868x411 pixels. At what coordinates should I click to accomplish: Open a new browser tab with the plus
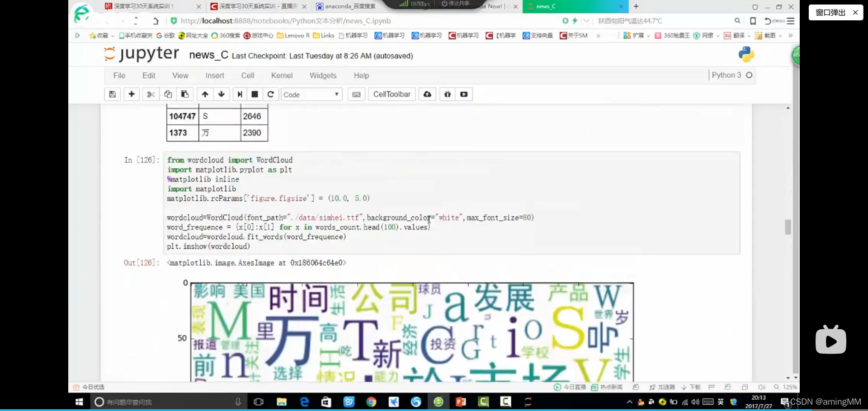point(636,6)
